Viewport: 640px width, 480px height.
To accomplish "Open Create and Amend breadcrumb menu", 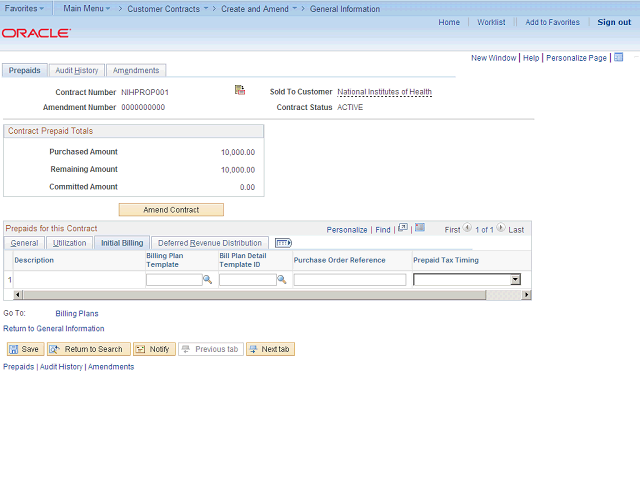I will (259, 9).
